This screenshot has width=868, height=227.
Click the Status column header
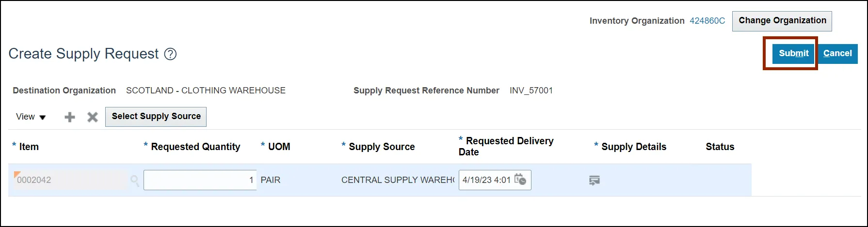(720, 147)
